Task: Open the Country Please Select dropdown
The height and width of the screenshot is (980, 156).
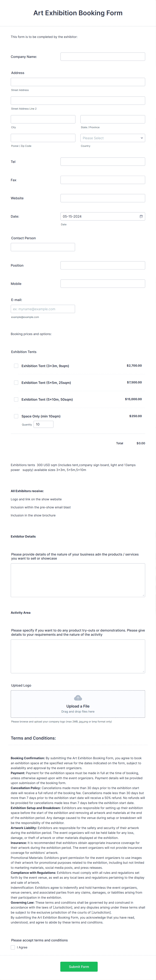Action: click(x=112, y=138)
